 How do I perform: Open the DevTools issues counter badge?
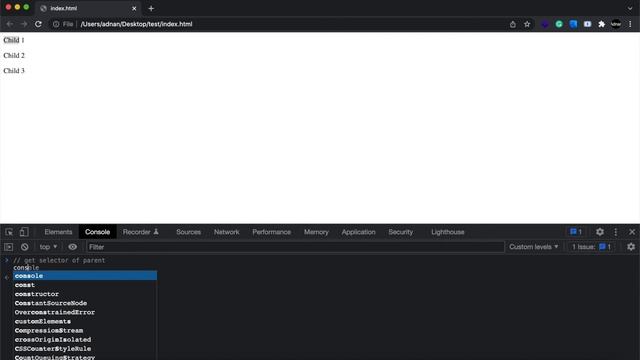576,232
